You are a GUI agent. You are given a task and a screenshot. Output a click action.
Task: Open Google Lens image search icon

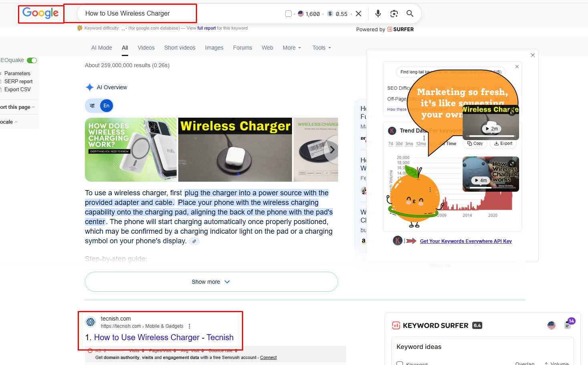(394, 14)
